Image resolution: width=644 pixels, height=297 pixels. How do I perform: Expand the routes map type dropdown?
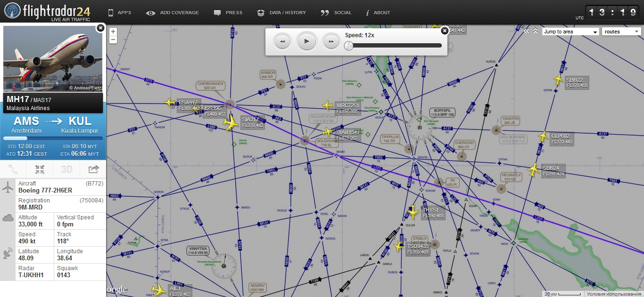[621, 32]
